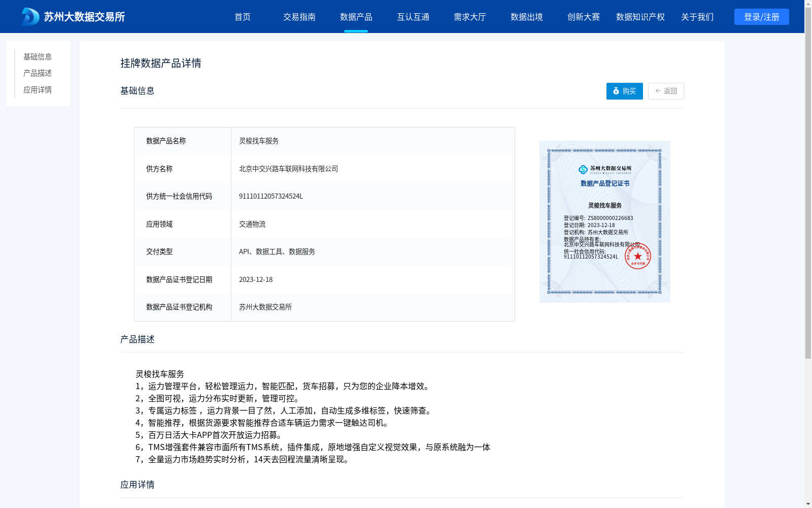Screen dimensions: 812x508
Task: Click the 数据产品名称 label
Action: (166, 141)
